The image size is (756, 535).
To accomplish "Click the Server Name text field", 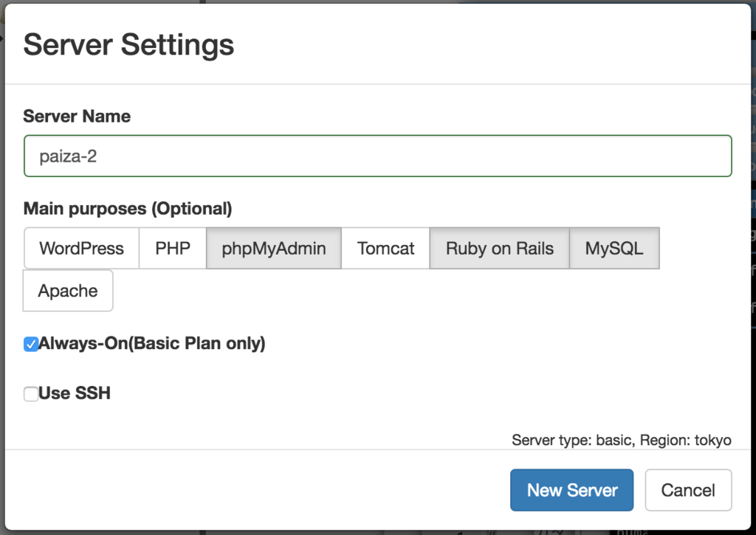I will (377, 156).
